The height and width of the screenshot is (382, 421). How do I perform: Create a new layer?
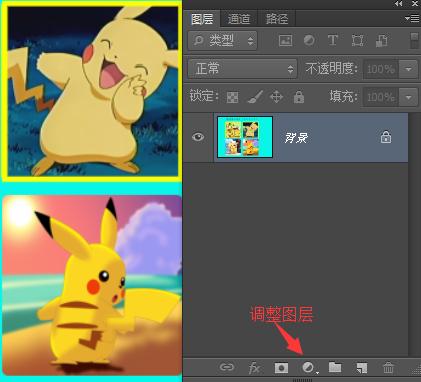pos(362,368)
